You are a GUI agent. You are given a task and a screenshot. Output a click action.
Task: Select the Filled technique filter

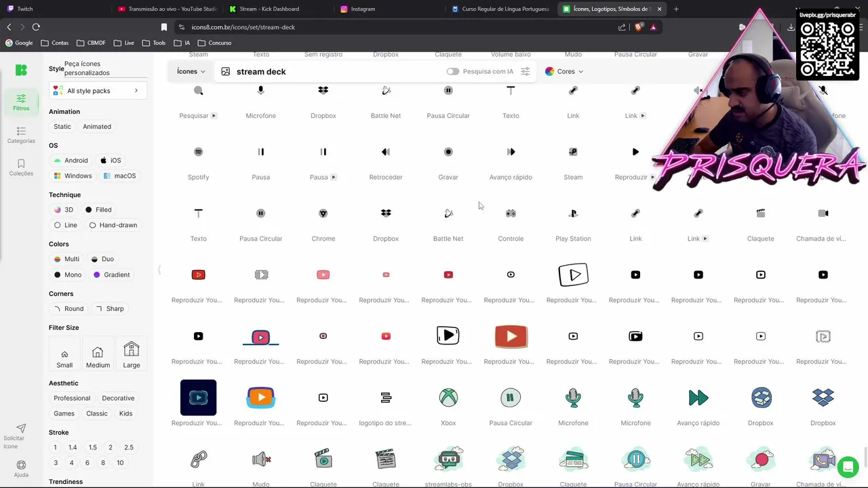tap(98, 210)
